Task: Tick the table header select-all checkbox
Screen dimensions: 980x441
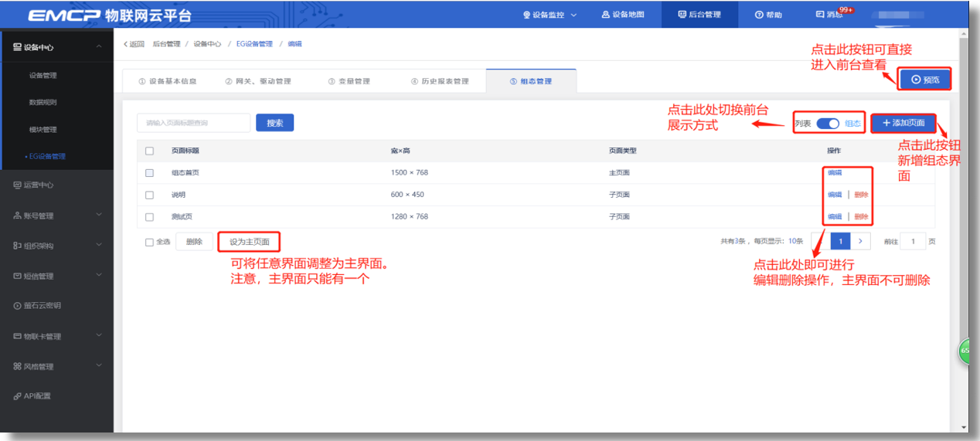Action: tap(150, 151)
